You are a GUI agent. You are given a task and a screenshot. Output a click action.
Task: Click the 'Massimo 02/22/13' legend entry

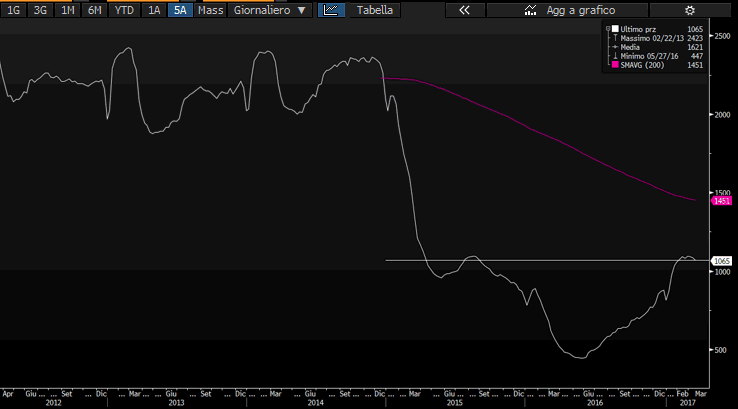click(x=652, y=38)
